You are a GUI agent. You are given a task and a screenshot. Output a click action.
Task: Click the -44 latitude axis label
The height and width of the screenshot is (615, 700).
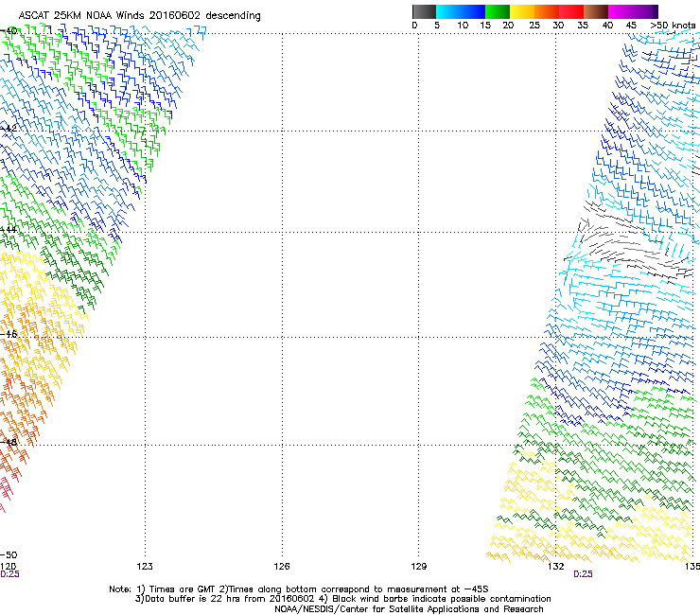pyautogui.click(x=9, y=230)
